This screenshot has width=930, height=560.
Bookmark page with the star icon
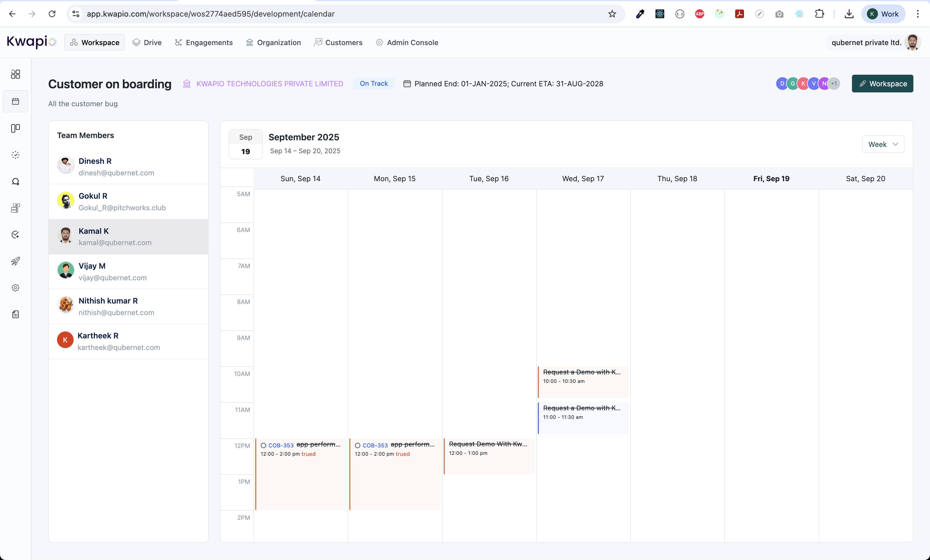[612, 14]
